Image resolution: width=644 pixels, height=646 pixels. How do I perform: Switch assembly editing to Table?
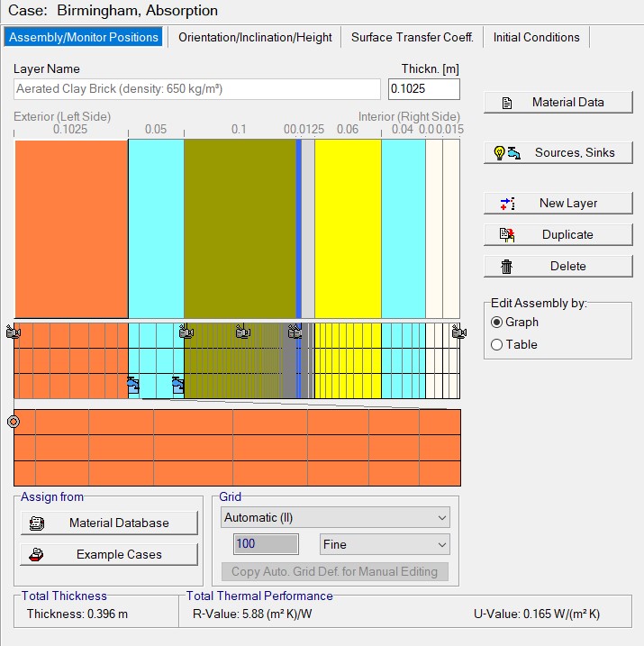click(x=497, y=344)
